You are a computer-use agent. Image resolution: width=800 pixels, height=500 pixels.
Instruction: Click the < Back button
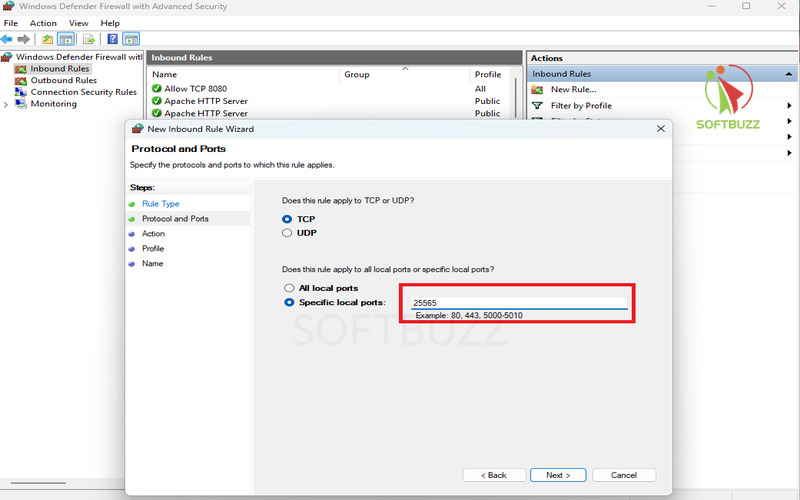[494, 475]
